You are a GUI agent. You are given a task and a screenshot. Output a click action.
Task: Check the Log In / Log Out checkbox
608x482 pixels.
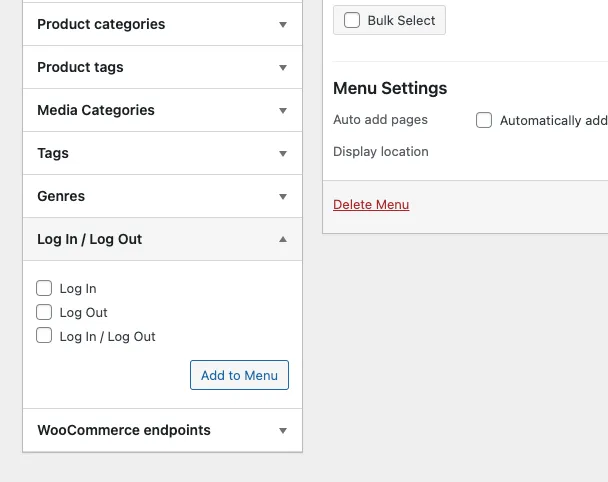click(x=44, y=335)
